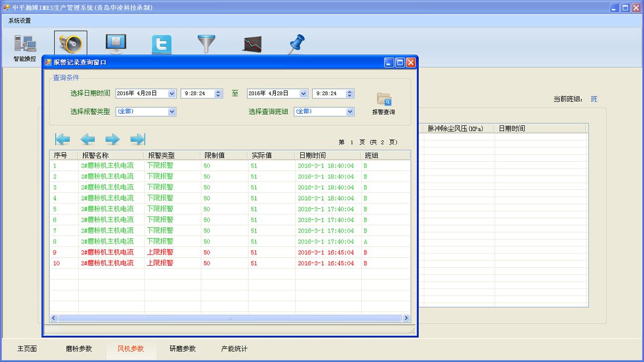Switch to the 磨粉参数 tab
Image resolution: width=644 pixels, height=362 pixels.
pos(79,349)
